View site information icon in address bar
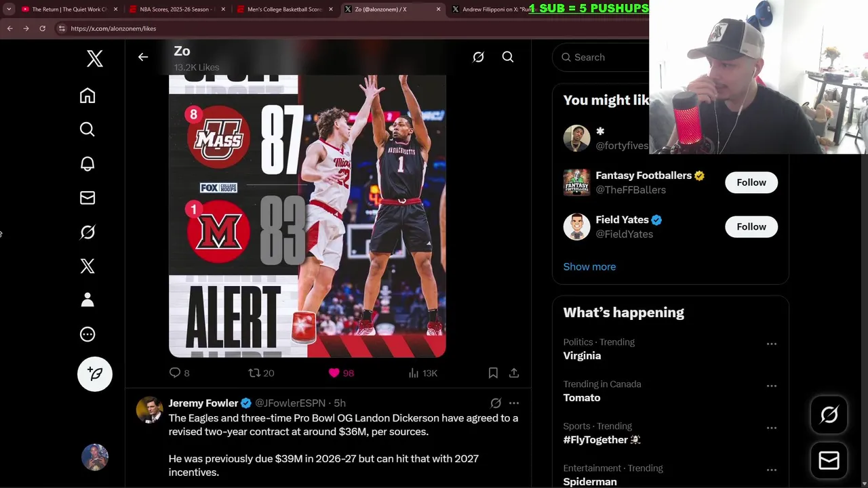868x488 pixels. 62,28
